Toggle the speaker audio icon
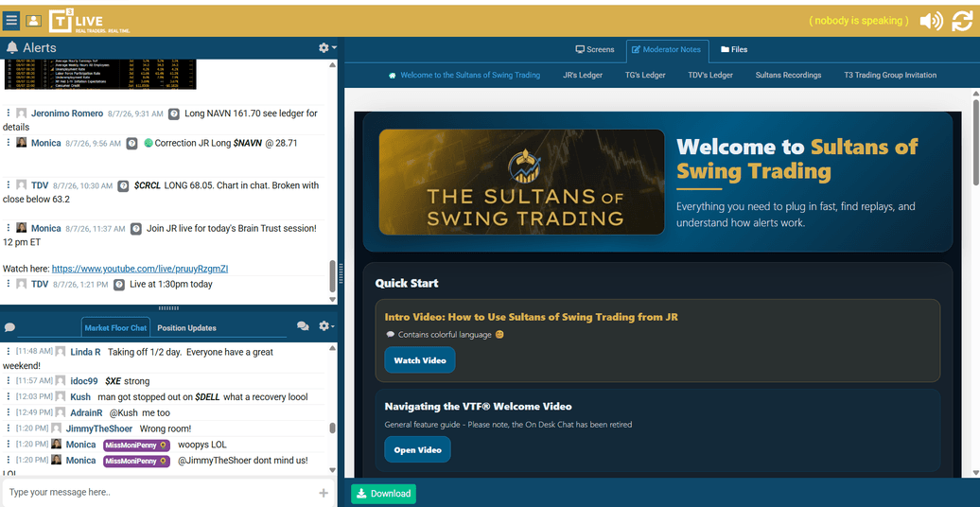 click(x=931, y=21)
